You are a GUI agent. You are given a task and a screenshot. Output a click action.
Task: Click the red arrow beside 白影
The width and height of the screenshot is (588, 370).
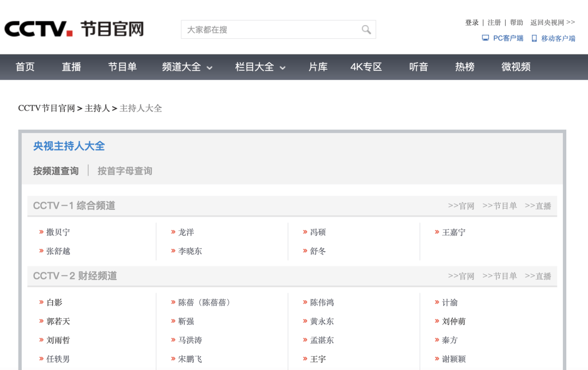(x=41, y=302)
